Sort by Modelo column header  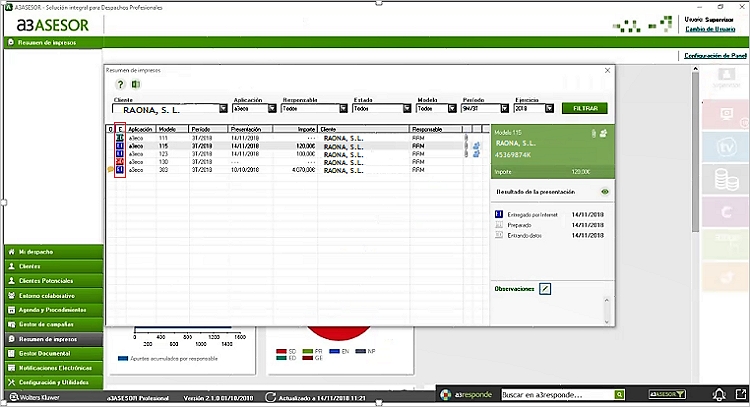click(173, 129)
